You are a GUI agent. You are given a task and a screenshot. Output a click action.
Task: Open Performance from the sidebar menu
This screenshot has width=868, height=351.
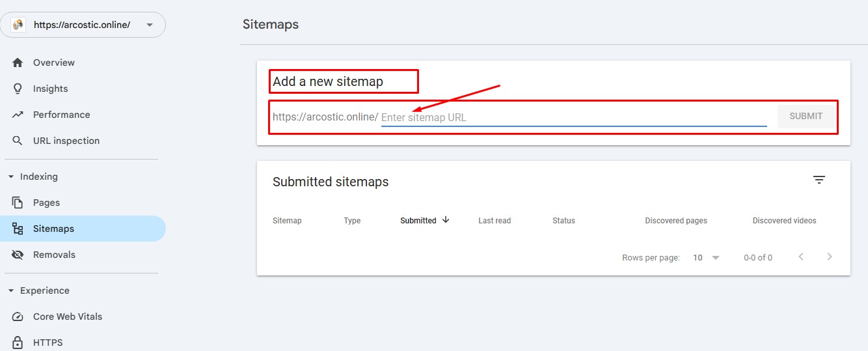(x=61, y=115)
